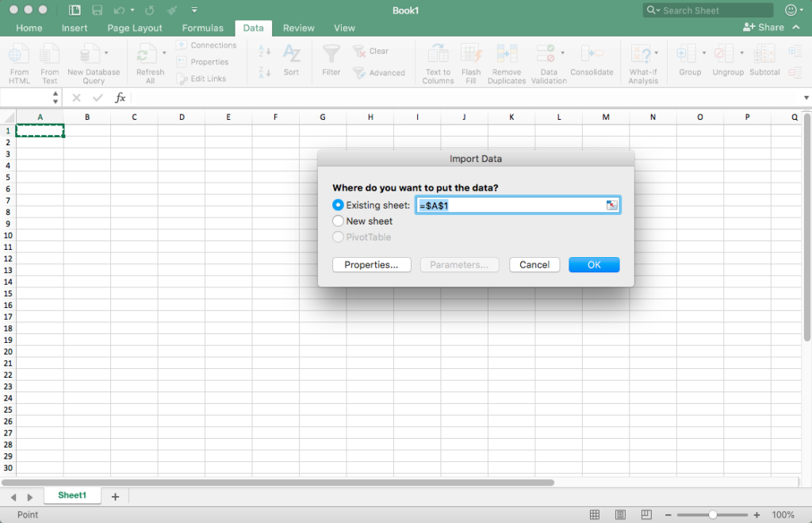Choose the New sheet option
Screen dimensions: 812x523
coord(338,221)
